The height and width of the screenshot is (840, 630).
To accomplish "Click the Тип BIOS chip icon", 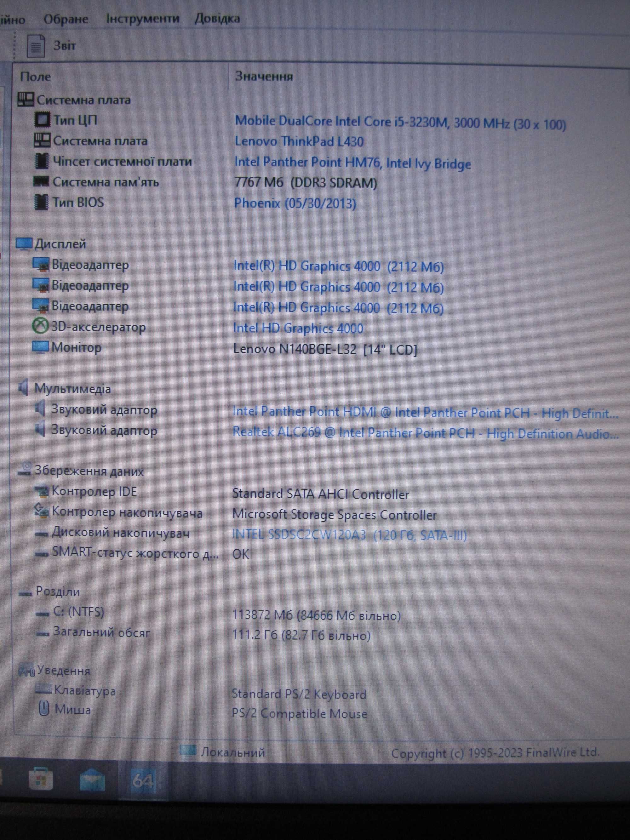I will [41, 202].
